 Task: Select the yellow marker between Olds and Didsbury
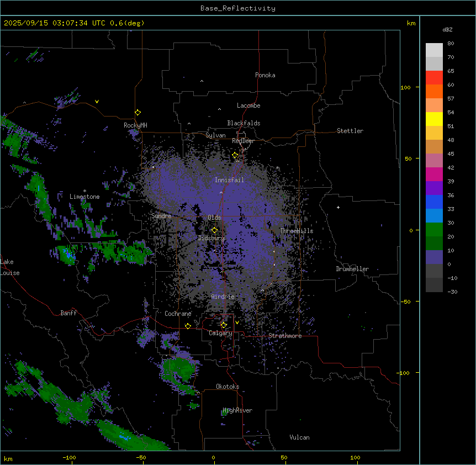(x=215, y=230)
